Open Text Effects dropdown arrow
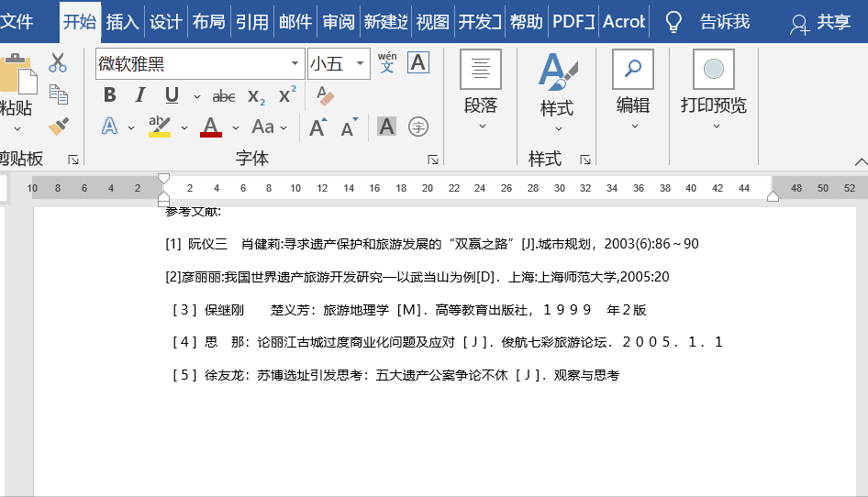 pyautogui.click(x=131, y=127)
